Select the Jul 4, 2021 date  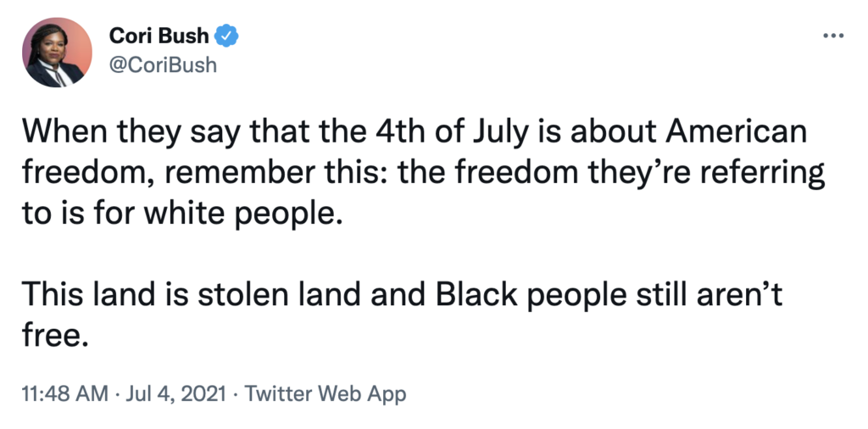click(x=176, y=394)
